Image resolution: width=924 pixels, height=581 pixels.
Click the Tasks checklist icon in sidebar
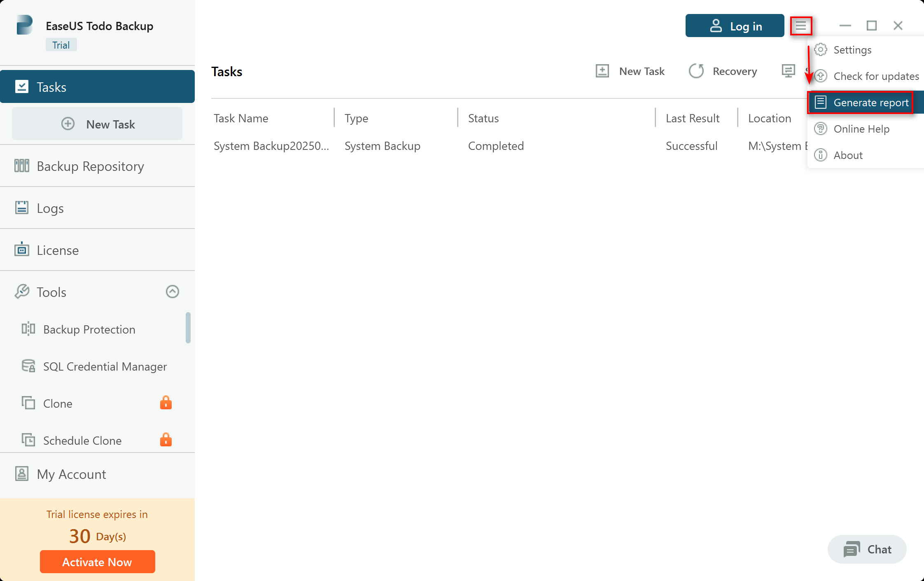pyautogui.click(x=22, y=87)
